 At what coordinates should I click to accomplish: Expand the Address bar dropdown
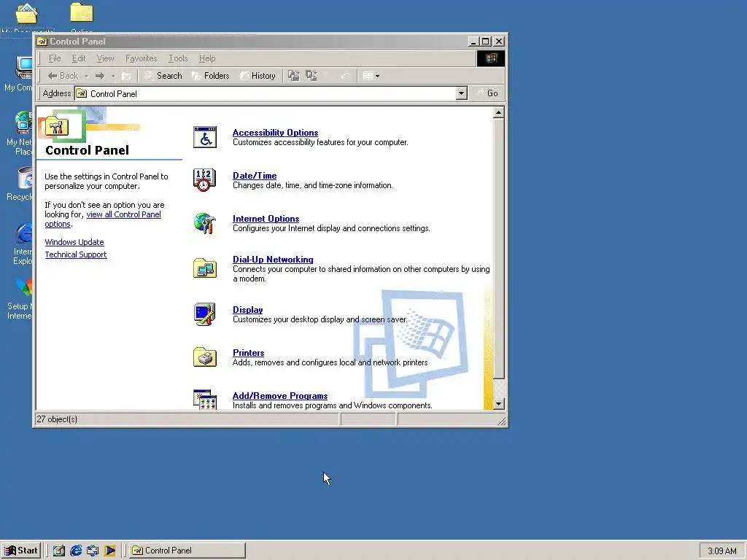point(461,93)
